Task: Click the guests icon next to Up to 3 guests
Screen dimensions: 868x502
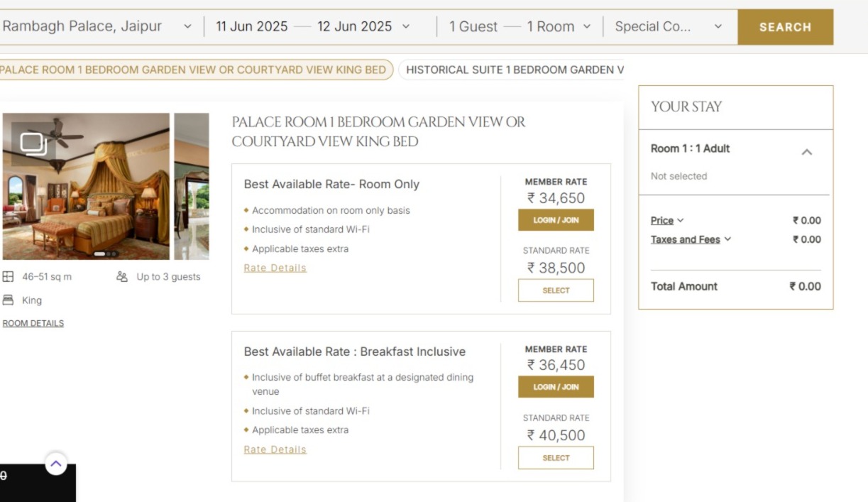Action: point(122,276)
